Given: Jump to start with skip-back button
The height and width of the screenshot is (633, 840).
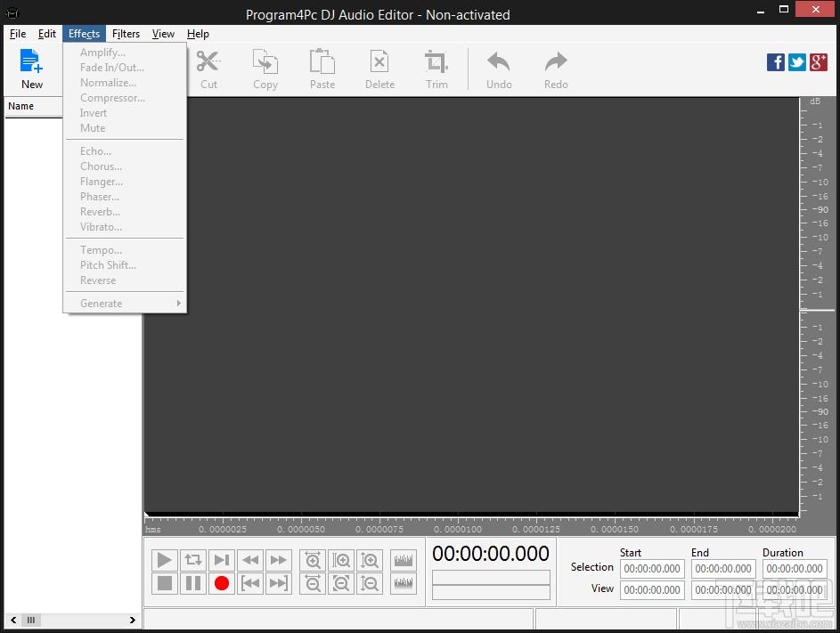Looking at the screenshot, I should click(x=250, y=583).
